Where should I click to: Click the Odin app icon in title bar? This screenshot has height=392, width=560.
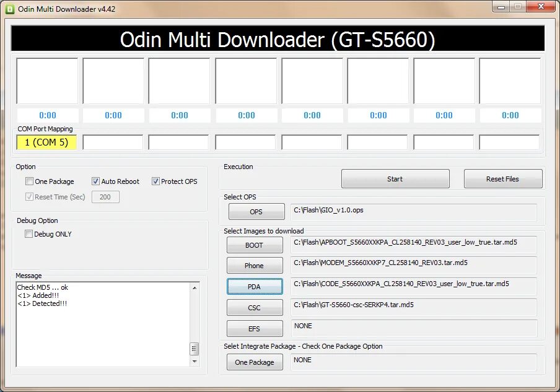[10, 9]
